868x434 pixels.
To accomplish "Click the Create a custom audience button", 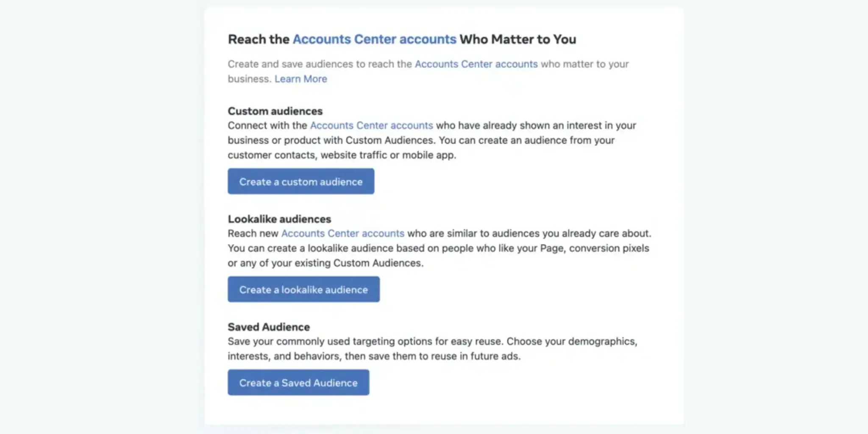I will pos(300,181).
